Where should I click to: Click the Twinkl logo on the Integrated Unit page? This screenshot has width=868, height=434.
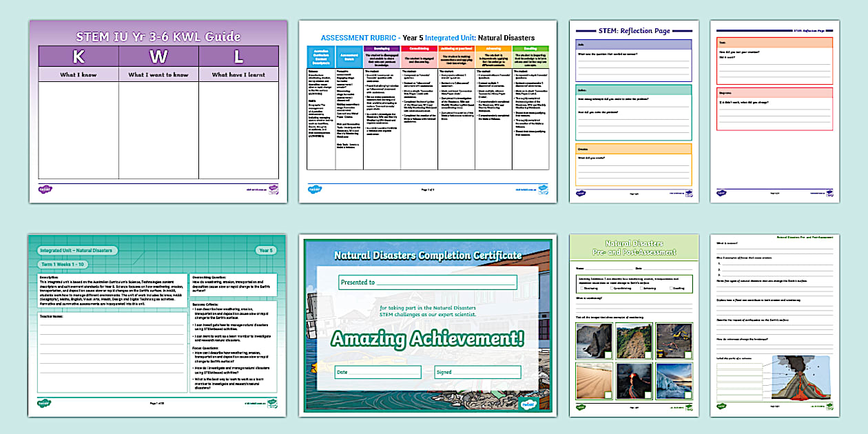(44, 403)
